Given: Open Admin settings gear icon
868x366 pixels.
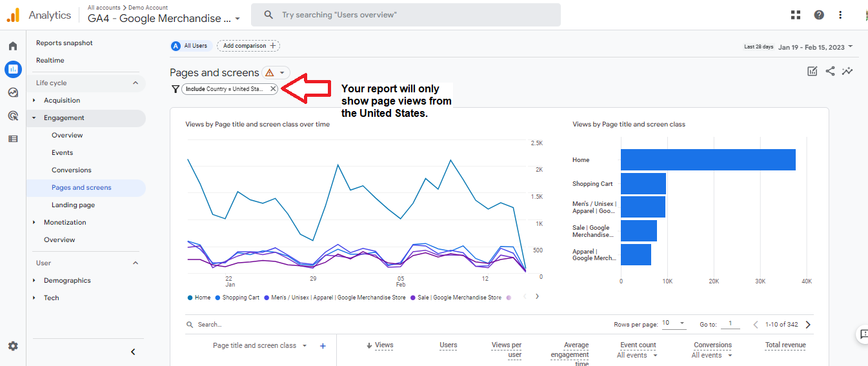Looking at the screenshot, I should pyautogui.click(x=13, y=346).
